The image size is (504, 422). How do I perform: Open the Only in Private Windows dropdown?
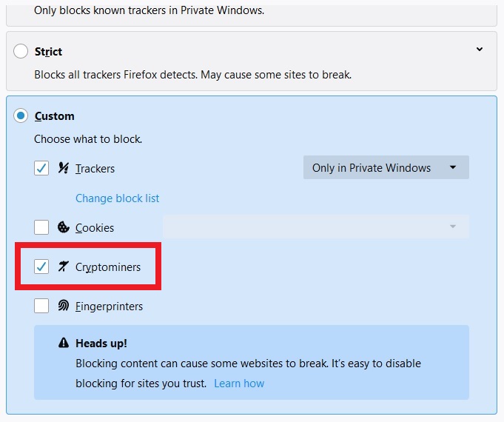386,167
